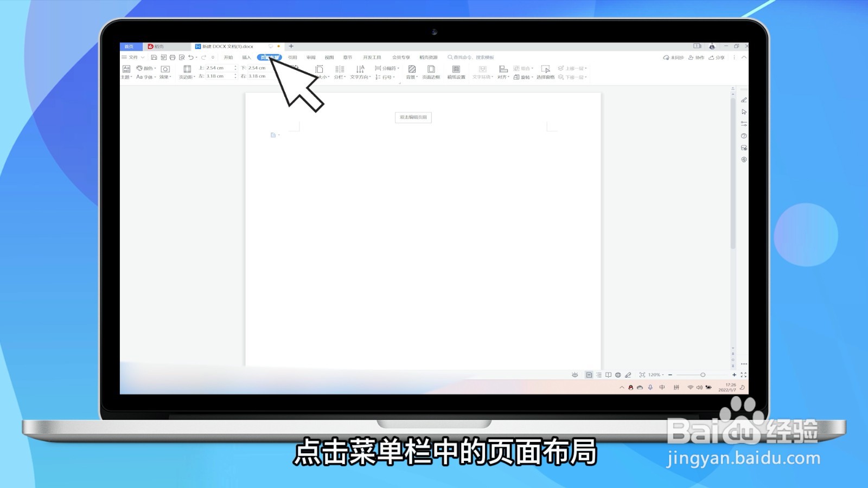Screen dimensions: 868x488
Task: Toggle the microphone tray icon
Action: [650, 388]
